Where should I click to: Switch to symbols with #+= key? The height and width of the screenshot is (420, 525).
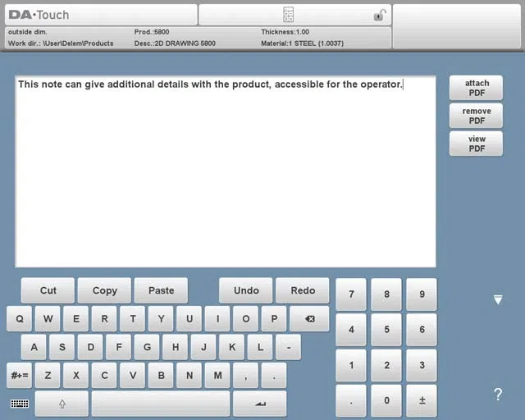[20, 375]
